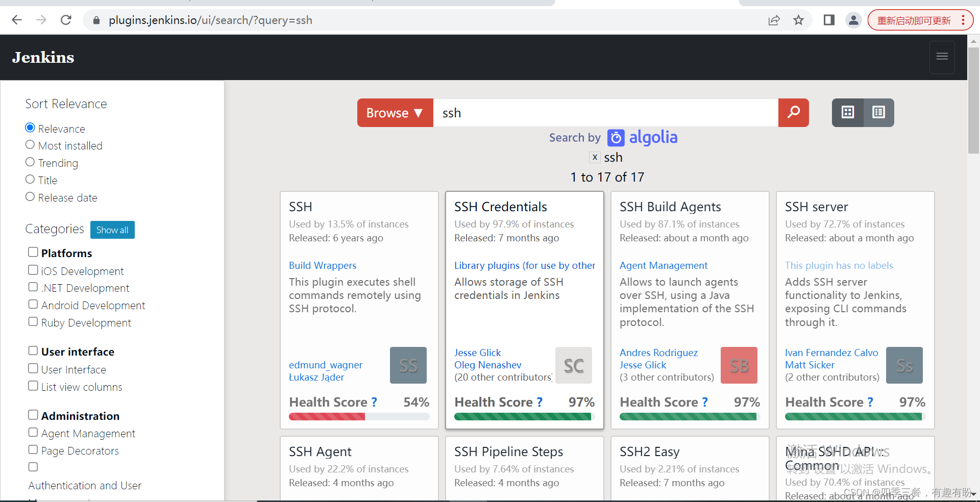The image size is (980, 502).
Task: Click the browser address bar URL
Action: point(210,20)
